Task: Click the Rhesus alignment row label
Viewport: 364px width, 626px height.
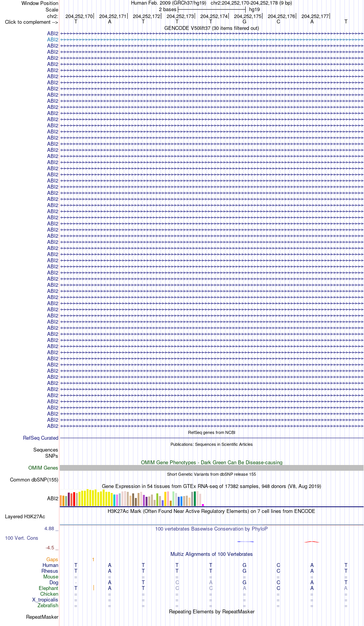Action: click(50, 571)
